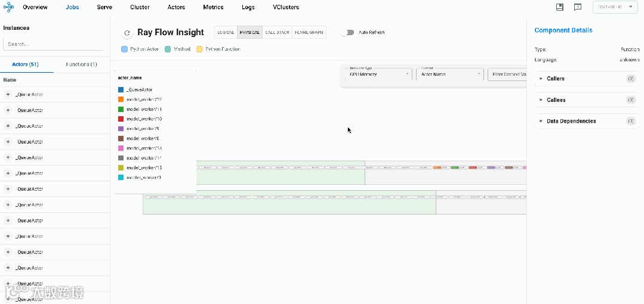This screenshot has width=644, height=304.
Task: Click the actor_name legend title
Action: click(130, 77)
